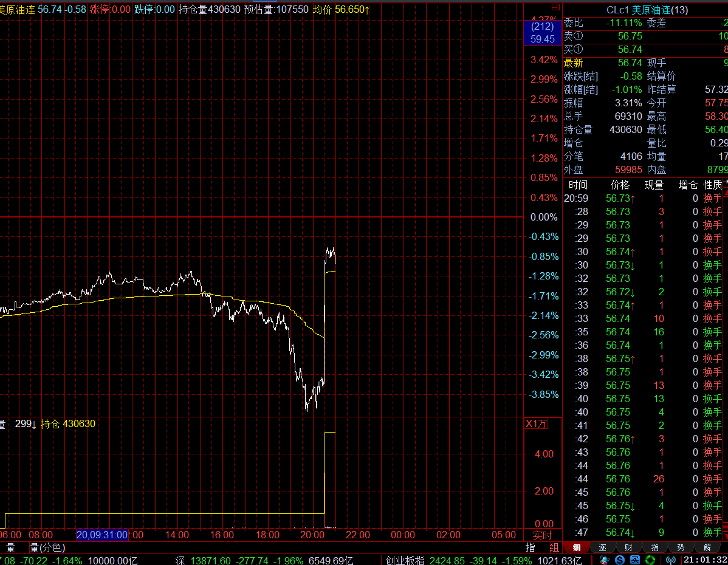Open the 细 detail tab

[x=576, y=547]
